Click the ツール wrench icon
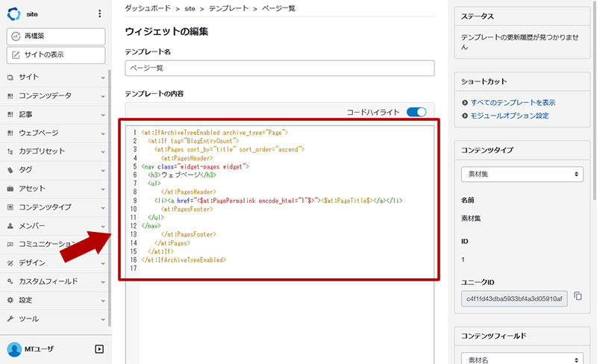Screen dimensions: 597x364 (x=10, y=318)
